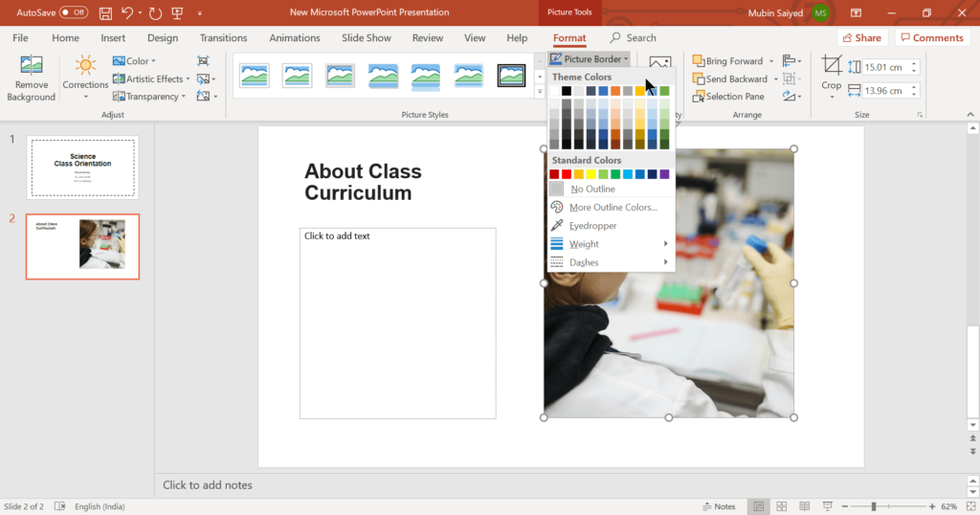The width and height of the screenshot is (980, 515).
Task: Click the Undo icon
Action: (128, 12)
